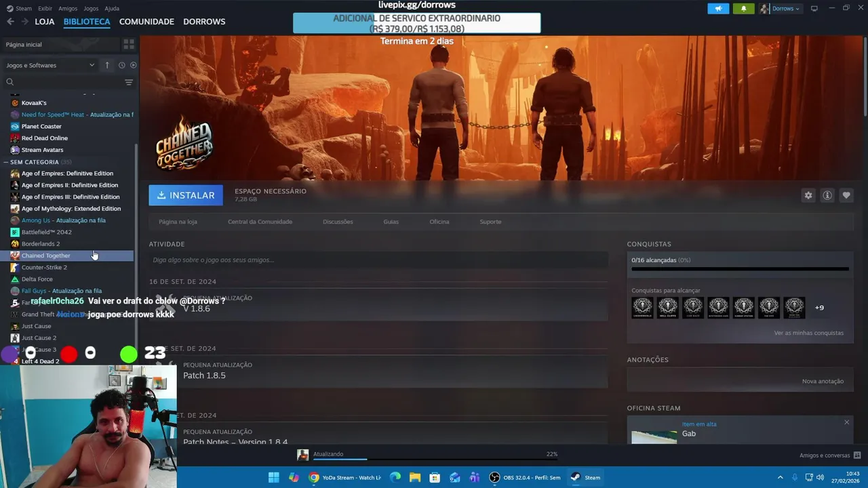The width and height of the screenshot is (868, 488).
Task: Open Amigos e conversas panel
Action: [x=830, y=455]
